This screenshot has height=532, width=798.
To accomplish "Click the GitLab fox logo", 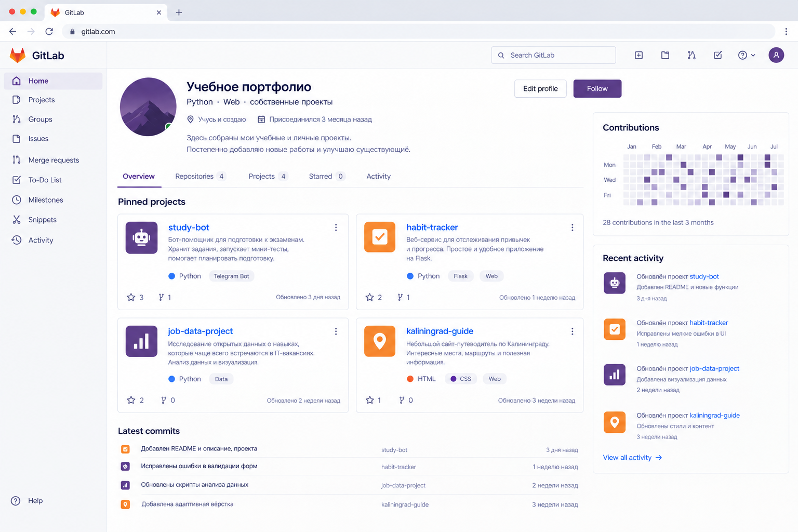I will point(18,56).
